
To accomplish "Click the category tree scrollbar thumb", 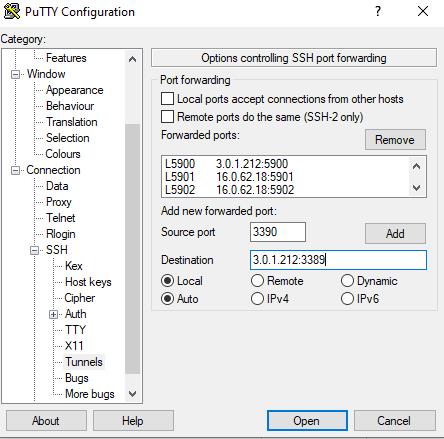I will [132, 249].
